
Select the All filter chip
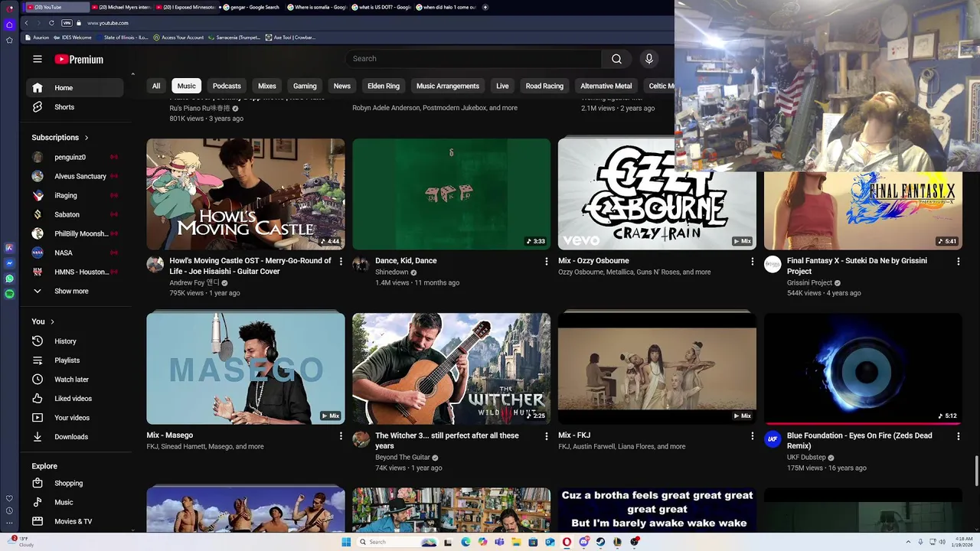[x=156, y=86]
